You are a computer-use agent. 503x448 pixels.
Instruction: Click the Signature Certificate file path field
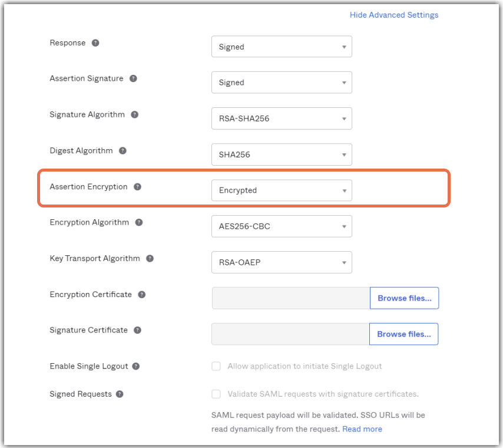pos(290,334)
